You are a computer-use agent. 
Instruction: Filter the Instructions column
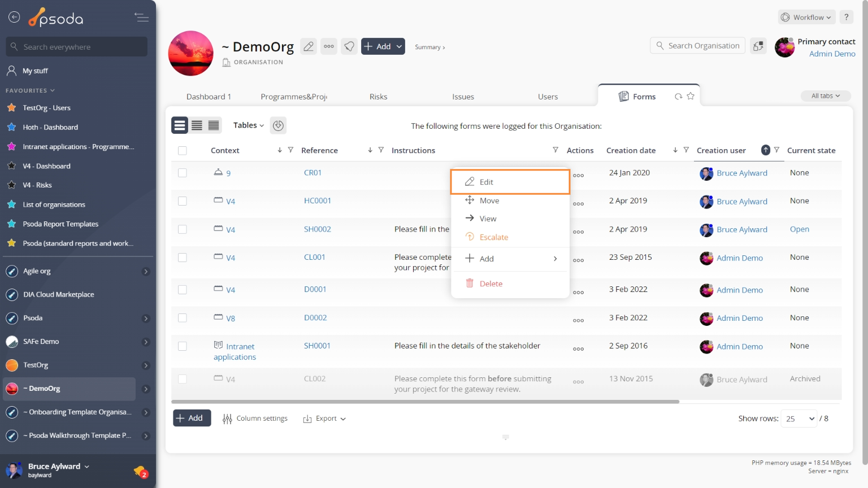(x=555, y=150)
